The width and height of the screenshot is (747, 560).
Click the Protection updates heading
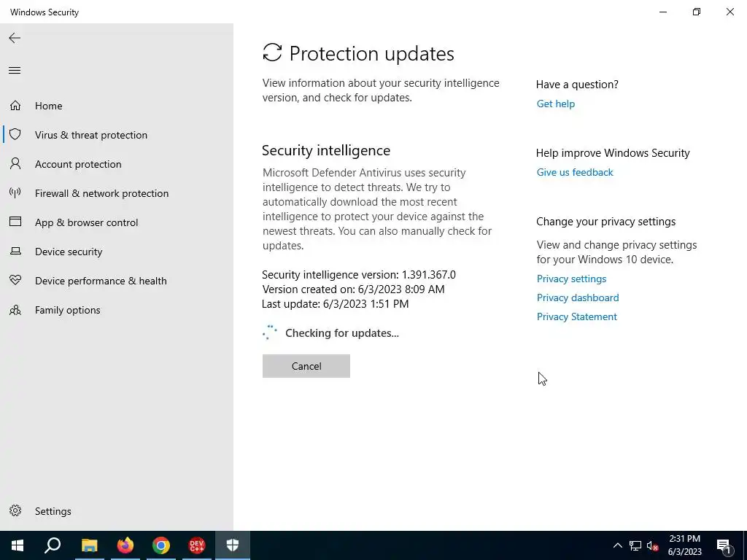click(371, 53)
